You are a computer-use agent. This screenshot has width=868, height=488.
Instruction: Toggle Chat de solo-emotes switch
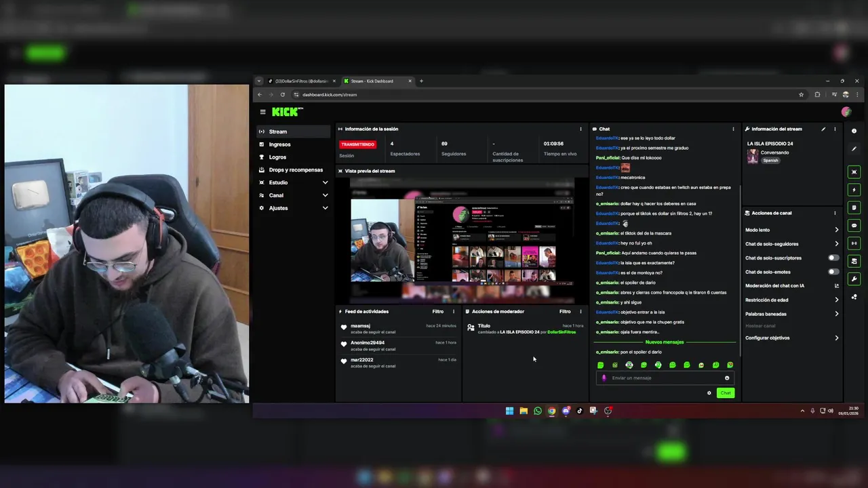click(833, 272)
